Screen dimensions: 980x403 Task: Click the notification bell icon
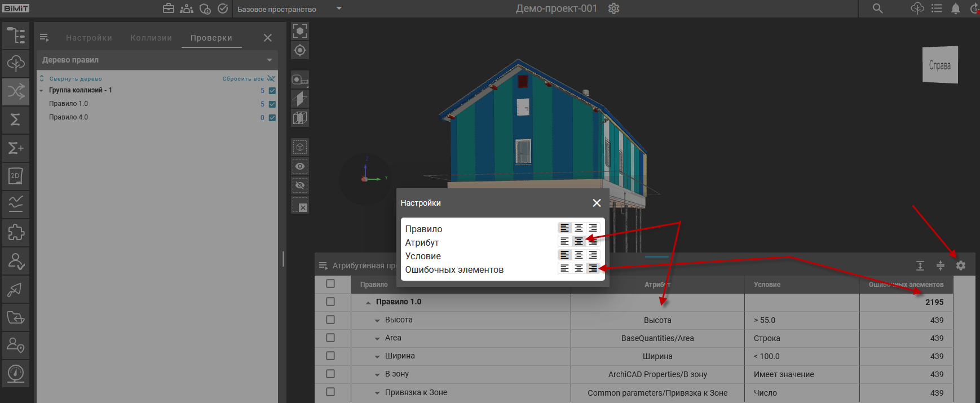(956, 8)
